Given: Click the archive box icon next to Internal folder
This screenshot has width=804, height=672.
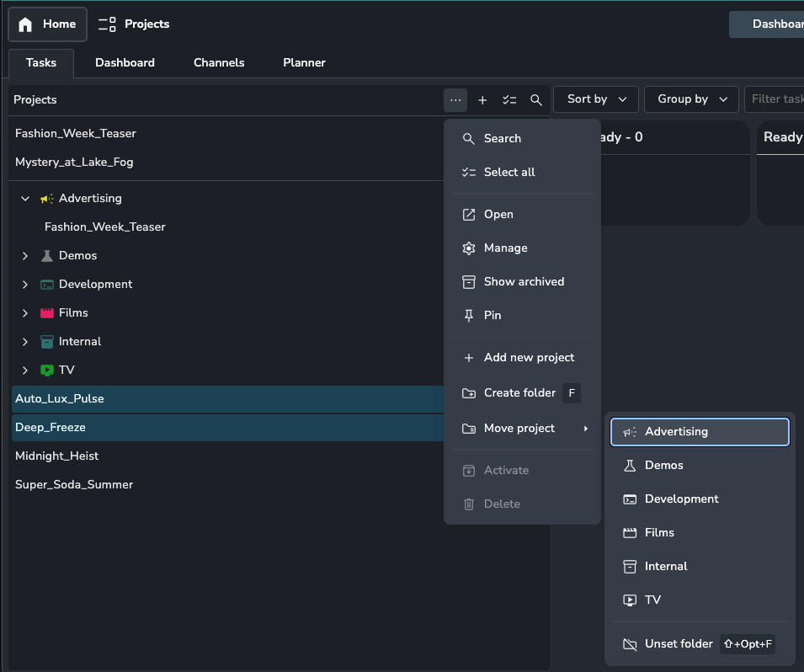Looking at the screenshot, I should click(46, 342).
